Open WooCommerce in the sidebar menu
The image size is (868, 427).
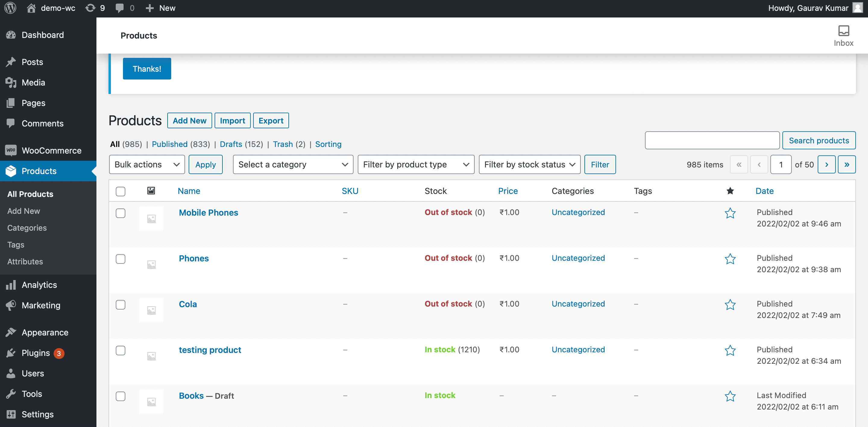tap(51, 151)
